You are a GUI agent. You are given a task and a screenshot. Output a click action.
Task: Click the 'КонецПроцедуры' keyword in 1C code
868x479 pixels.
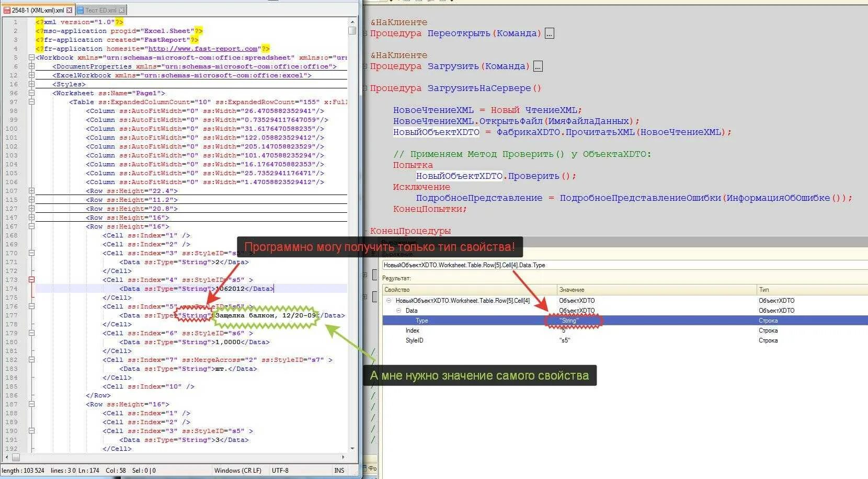pyautogui.click(x=410, y=231)
